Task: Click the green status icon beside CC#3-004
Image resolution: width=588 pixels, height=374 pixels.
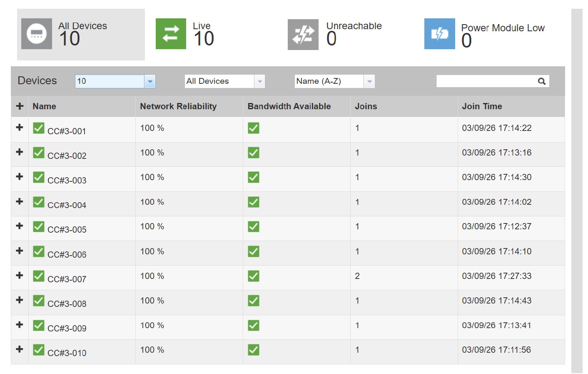Action: tap(39, 202)
